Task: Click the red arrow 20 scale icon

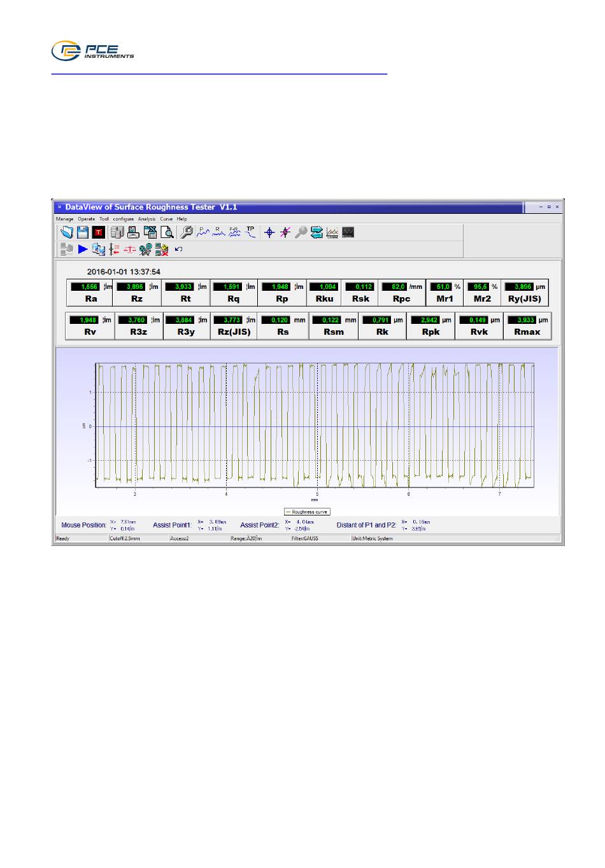Action: pos(115,249)
